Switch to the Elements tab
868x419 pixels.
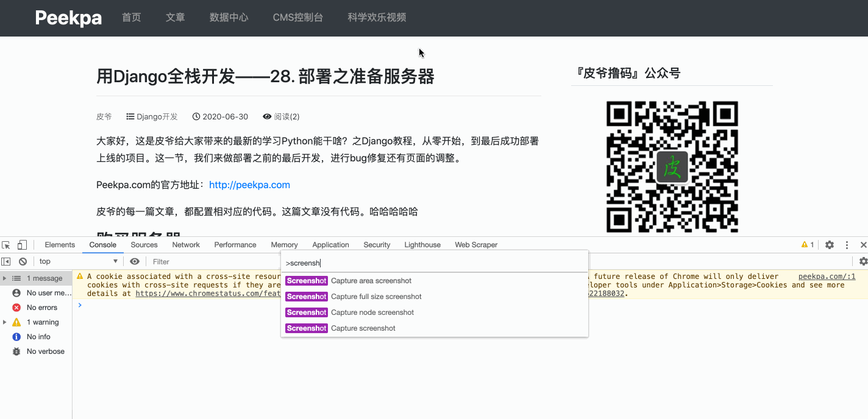[x=60, y=245]
